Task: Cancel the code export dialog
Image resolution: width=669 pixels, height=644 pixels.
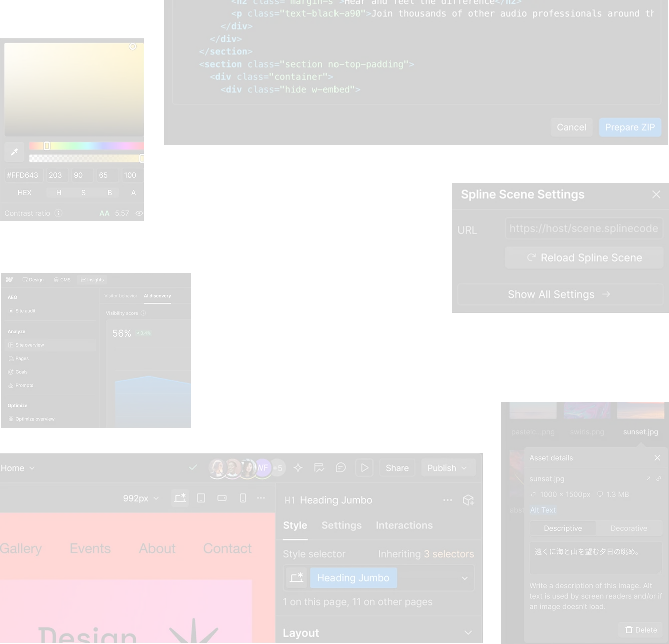Action: coord(571,127)
